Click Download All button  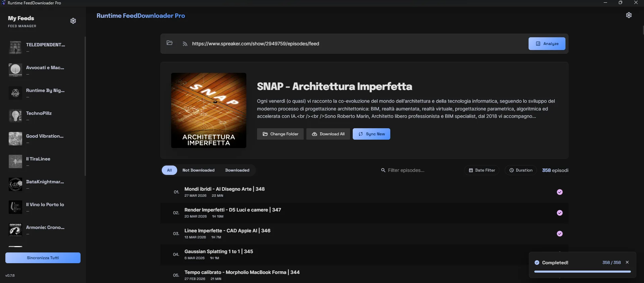pos(328,134)
